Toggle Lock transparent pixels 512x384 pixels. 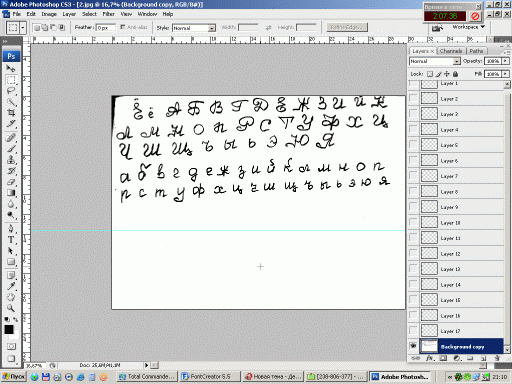click(x=430, y=74)
